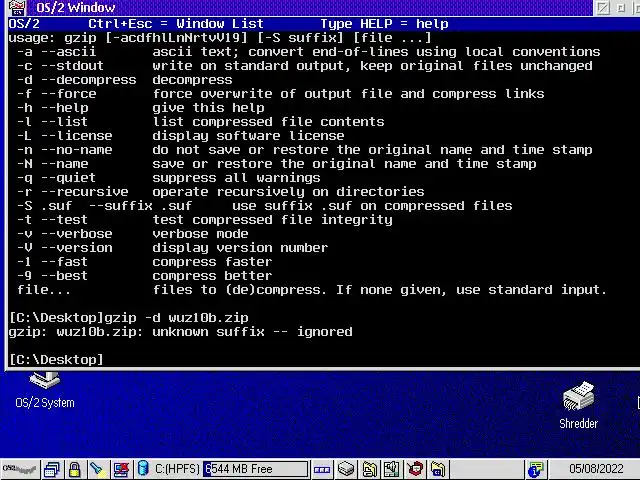The width and height of the screenshot is (640, 480).
Task: Open the multimedia speaker icon in tray
Action: (x=391, y=469)
